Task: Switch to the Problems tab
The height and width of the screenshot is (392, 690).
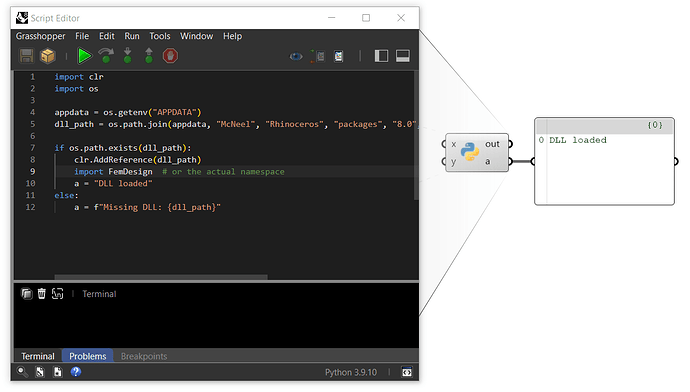Action: pyautogui.click(x=88, y=356)
